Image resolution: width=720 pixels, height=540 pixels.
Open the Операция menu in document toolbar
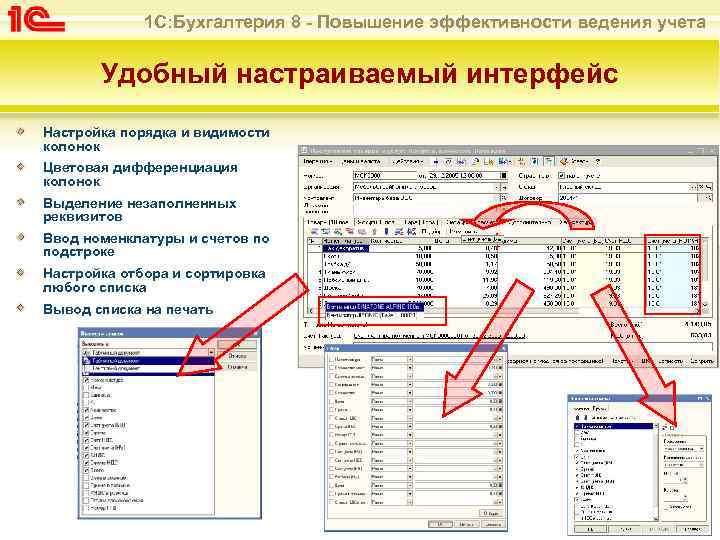(x=316, y=162)
